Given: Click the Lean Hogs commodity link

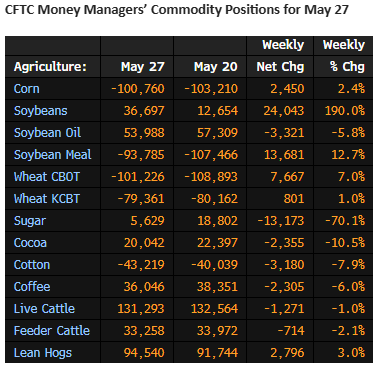Looking at the screenshot, I should [x=43, y=353].
